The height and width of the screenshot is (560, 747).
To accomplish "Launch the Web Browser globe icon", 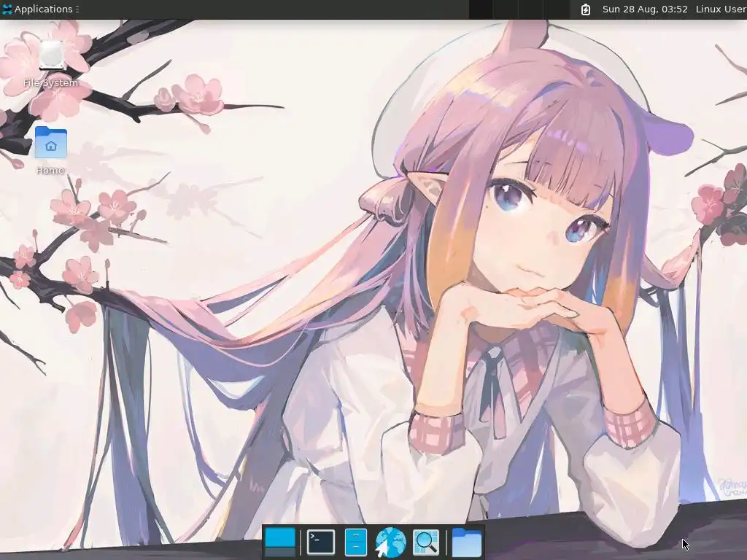I will [x=390, y=542].
